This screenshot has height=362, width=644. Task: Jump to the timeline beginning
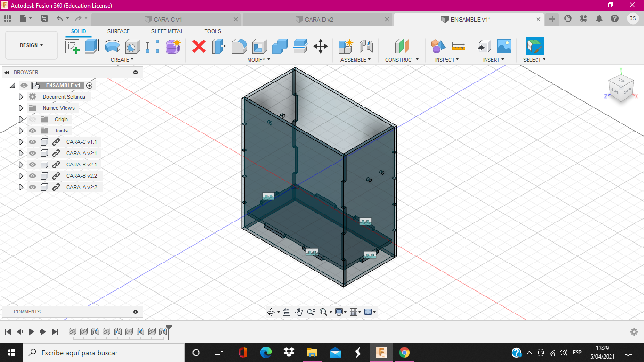coord(8,332)
